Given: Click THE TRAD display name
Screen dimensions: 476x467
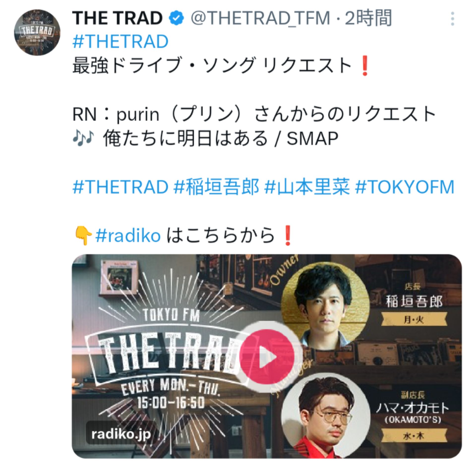Looking at the screenshot, I should (x=117, y=18).
